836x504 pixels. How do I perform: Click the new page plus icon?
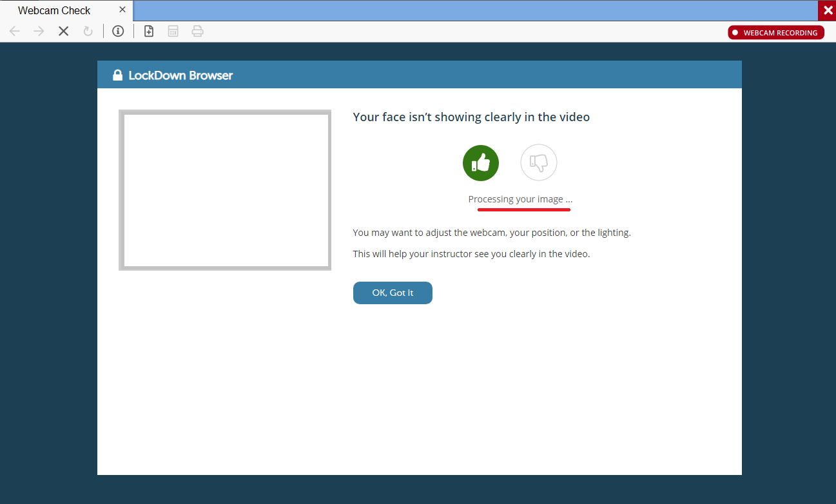[x=149, y=31]
